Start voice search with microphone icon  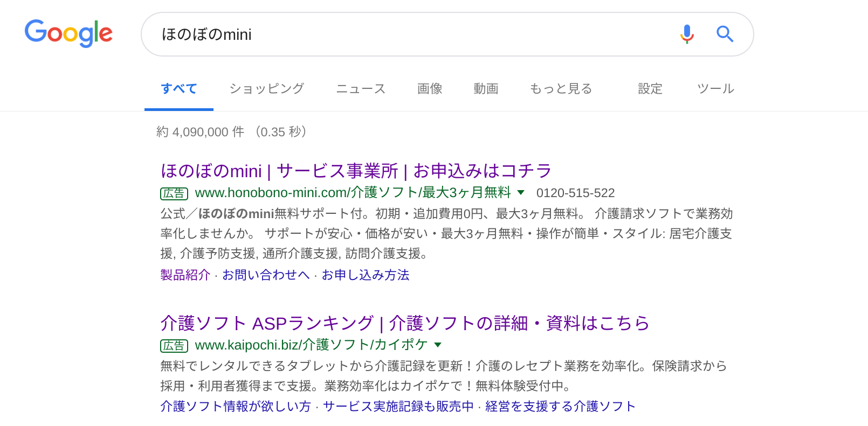point(687,34)
